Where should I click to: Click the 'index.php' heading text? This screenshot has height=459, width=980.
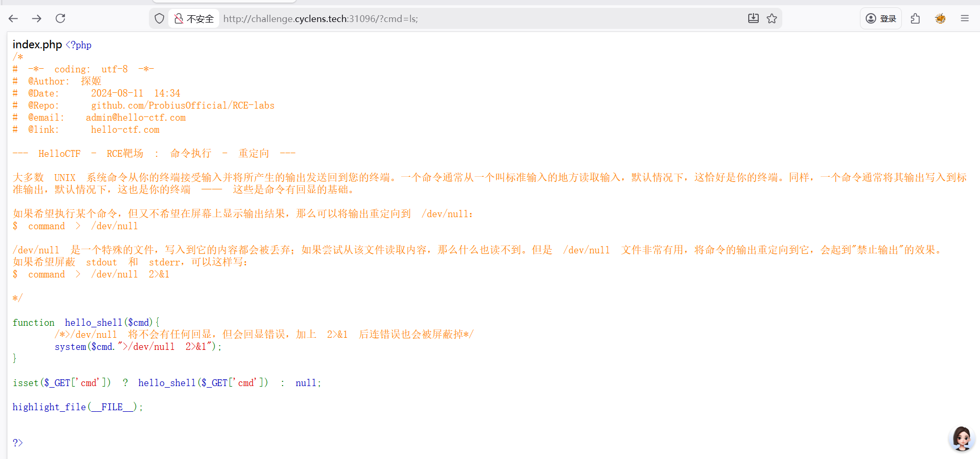[x=37, y=45]
